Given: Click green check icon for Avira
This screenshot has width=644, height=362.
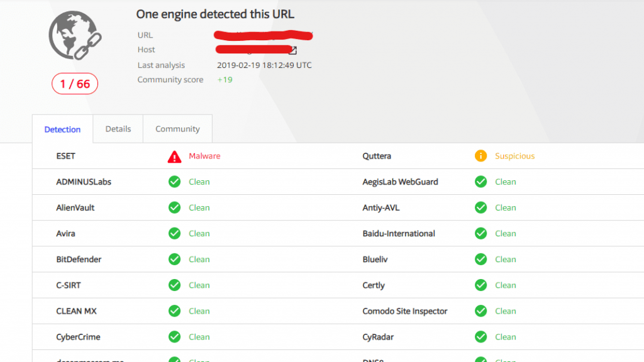Looking at the screenshot, I should coord(175,234).
